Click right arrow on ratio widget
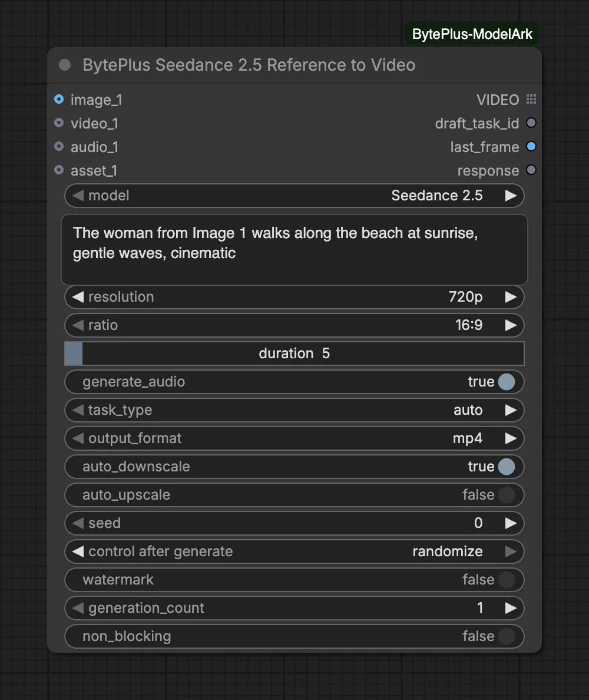 pyautogui.click(x=511, y=325)
